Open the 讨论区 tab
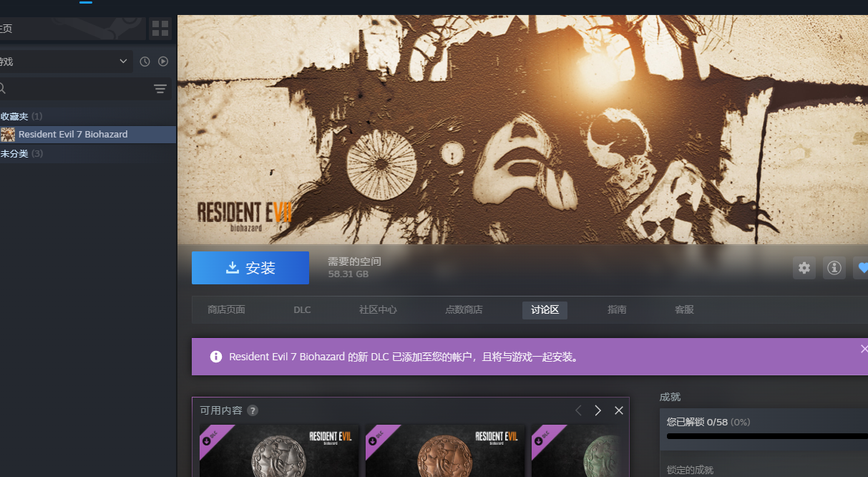 (545, 309)
